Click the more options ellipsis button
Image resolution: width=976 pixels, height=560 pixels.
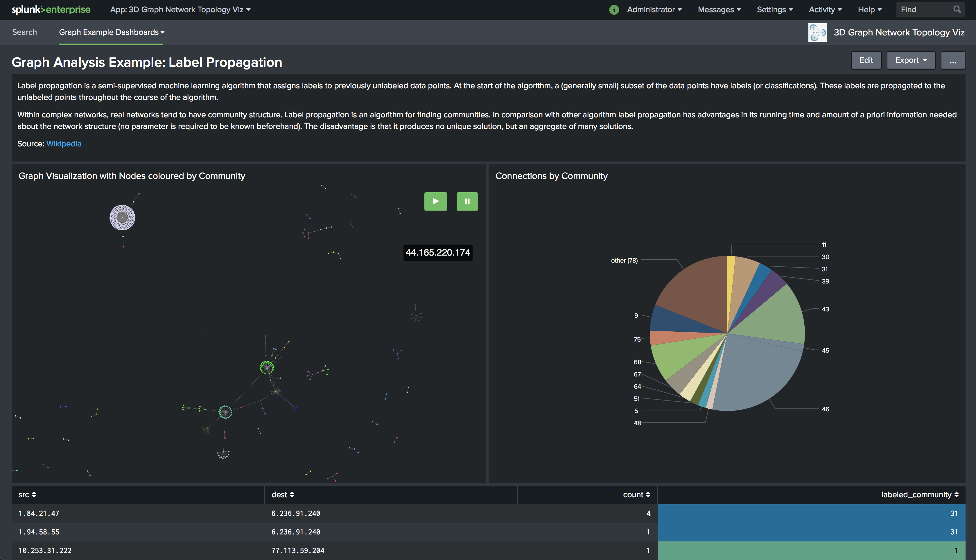[x=952, y=60]
